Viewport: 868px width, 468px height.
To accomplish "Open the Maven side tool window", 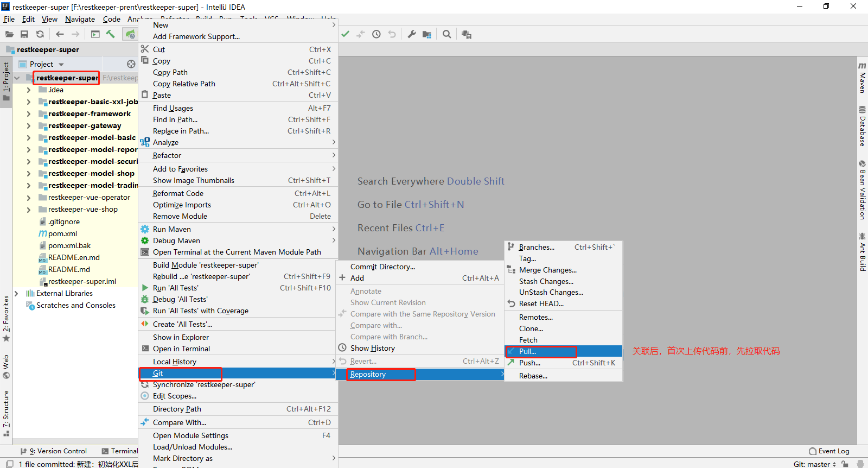I will coord(862,78).
